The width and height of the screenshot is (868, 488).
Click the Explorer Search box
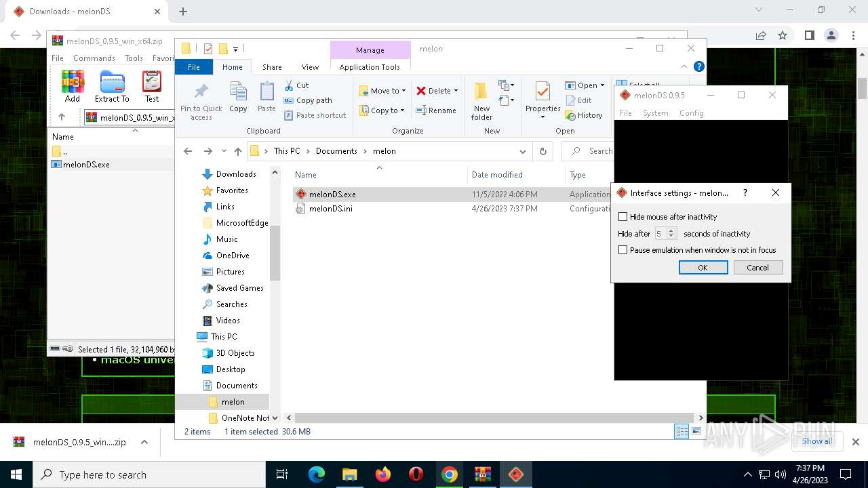coord(589,151)
